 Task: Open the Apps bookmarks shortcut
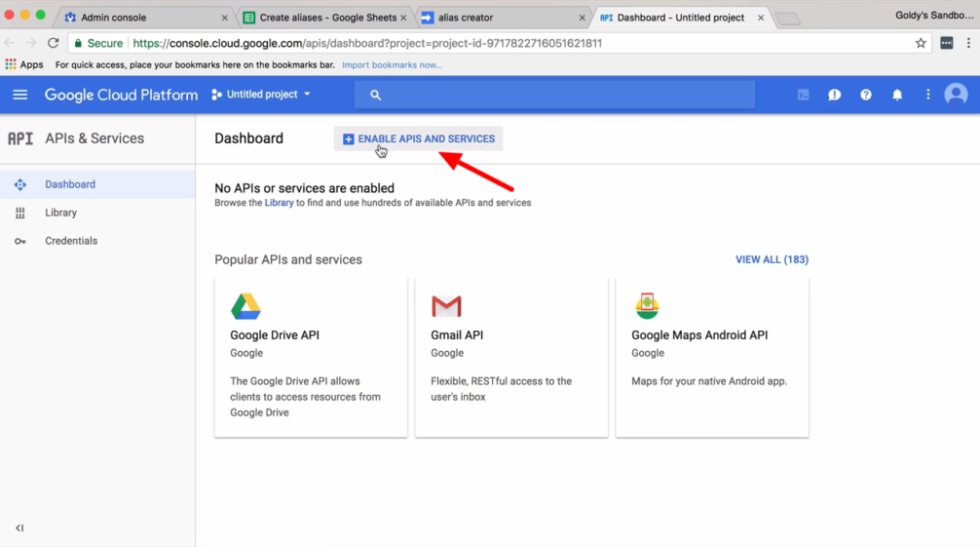tap(24, 64)
